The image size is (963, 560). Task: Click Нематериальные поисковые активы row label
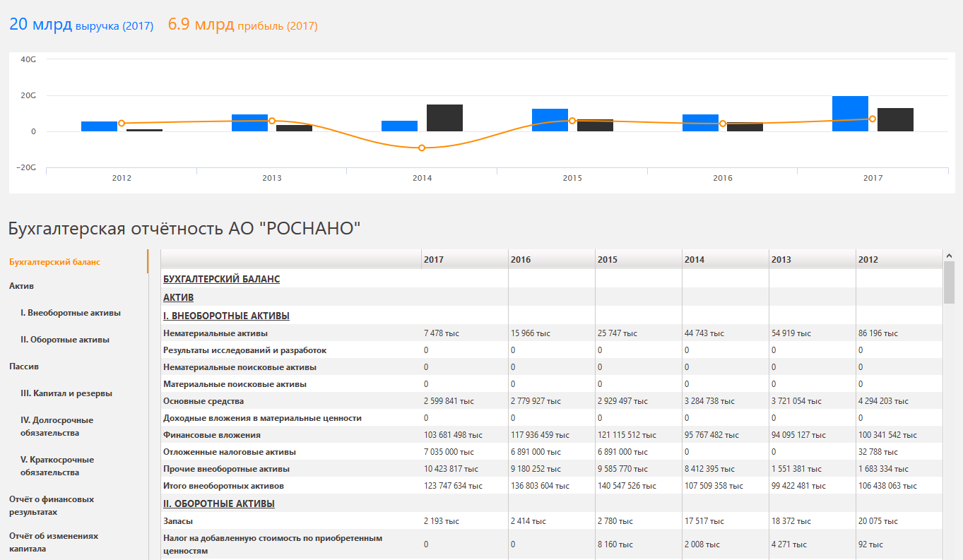tap(240, 367)
